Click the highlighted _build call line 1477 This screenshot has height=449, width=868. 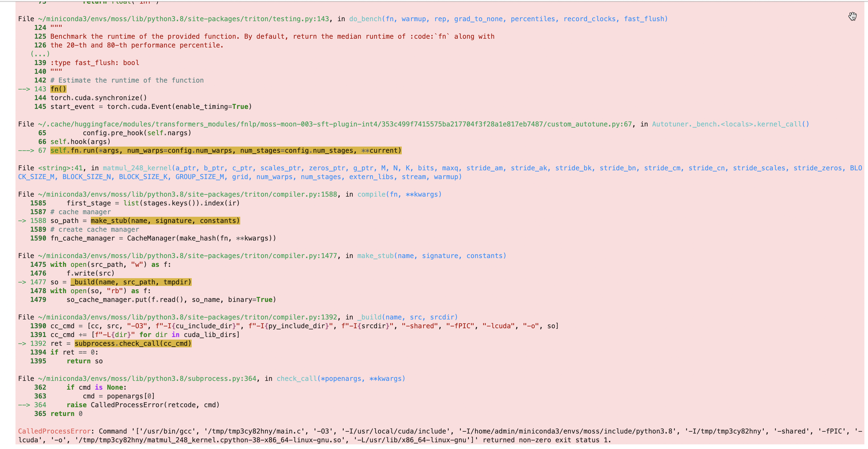(131, 282)
